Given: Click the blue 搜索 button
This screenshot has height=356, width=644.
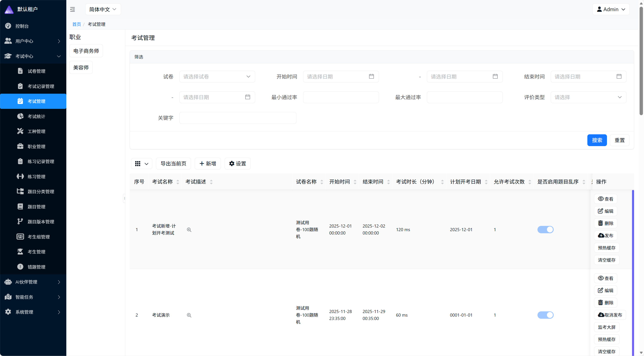Looking at the screenshot, I should click(597, 140).
